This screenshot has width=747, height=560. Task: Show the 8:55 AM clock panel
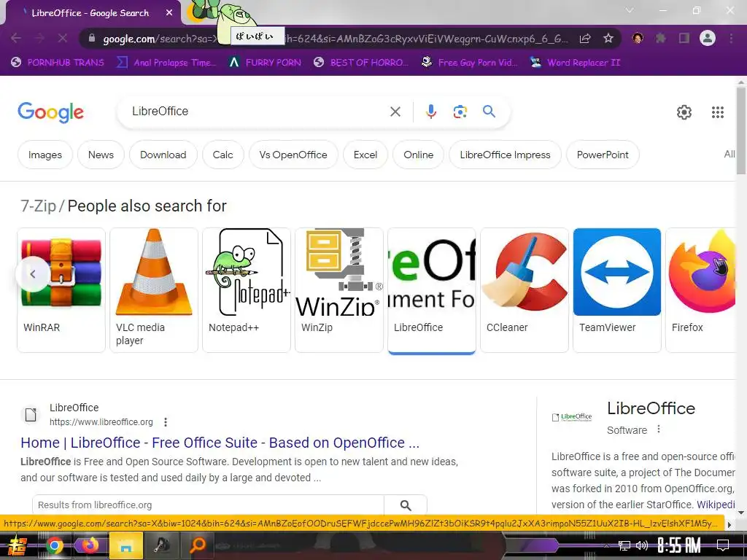click(679, 545)
